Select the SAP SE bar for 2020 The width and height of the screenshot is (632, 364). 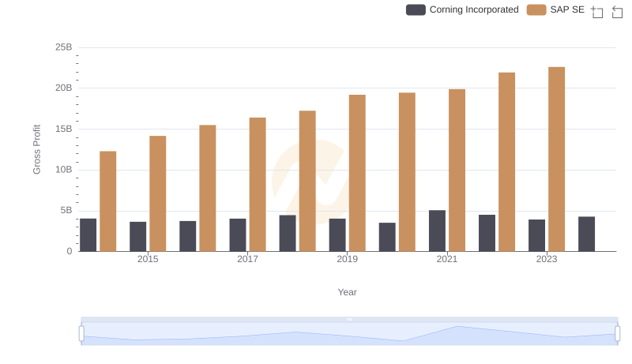(x=407, y=172)
